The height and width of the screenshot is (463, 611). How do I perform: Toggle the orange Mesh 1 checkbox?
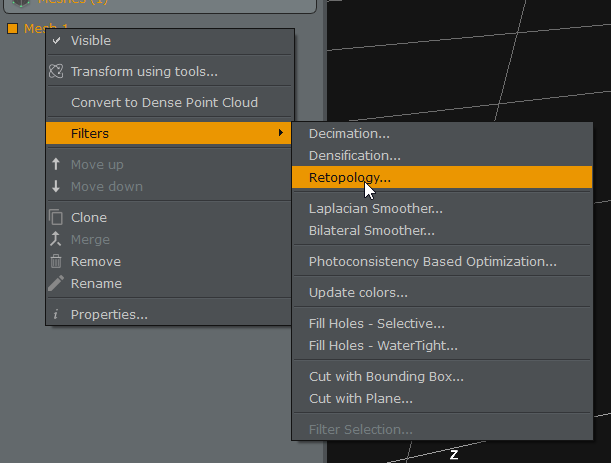click(x=12, y=28)
